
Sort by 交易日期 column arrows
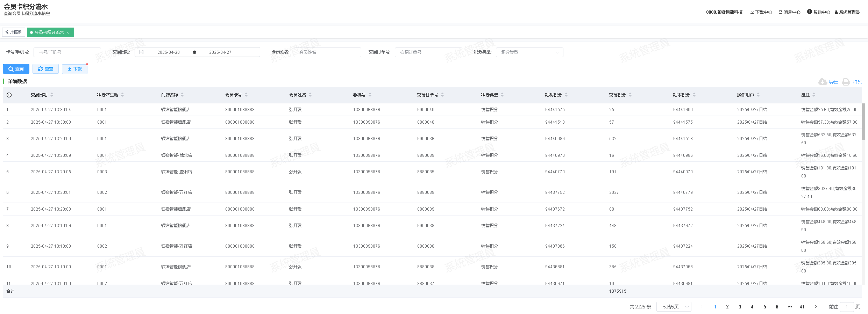coord(52,95)
